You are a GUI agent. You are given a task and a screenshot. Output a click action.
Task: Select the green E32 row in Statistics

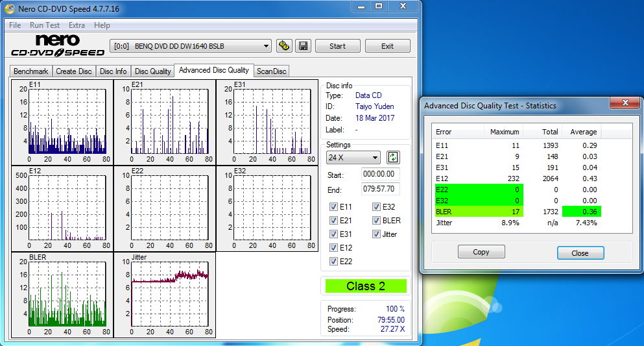pos(517,201)
